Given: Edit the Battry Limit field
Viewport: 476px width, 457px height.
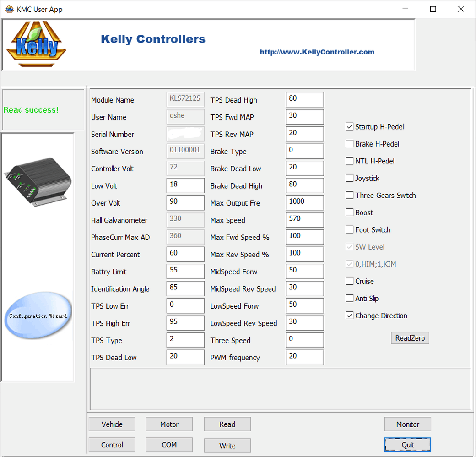Looking at the screenshot, I should tap(185, 271).
